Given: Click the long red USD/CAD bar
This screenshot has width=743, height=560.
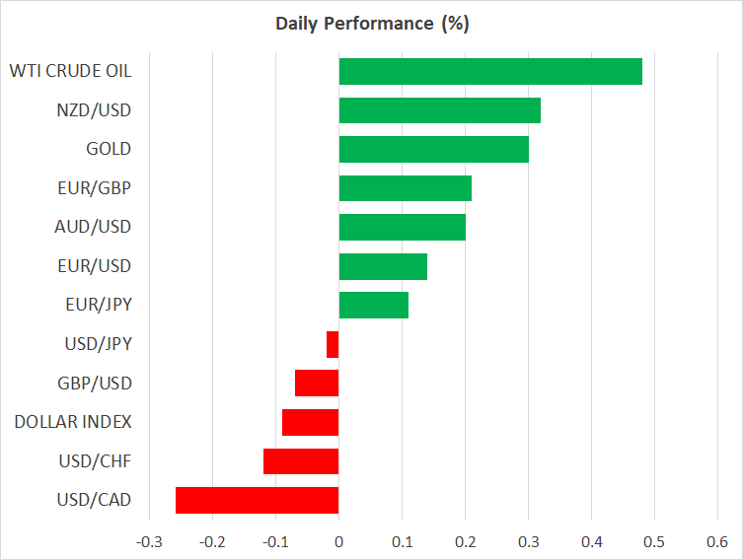Looking at the screenshot, I should pos(257,500).
